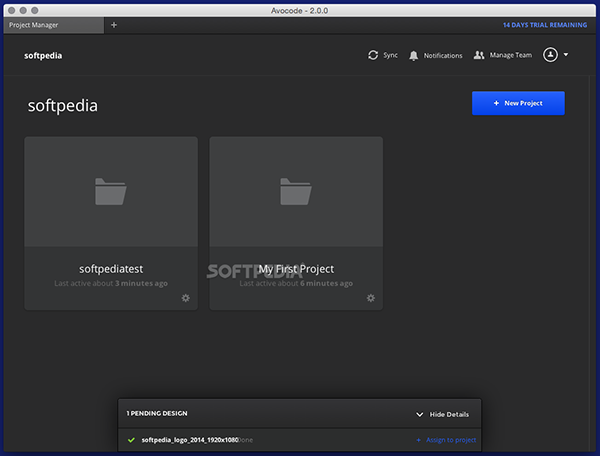Open settings gear for My First Project
This screenshot has width=600, height=456.
pyautogui.click(x=370, y=297)
